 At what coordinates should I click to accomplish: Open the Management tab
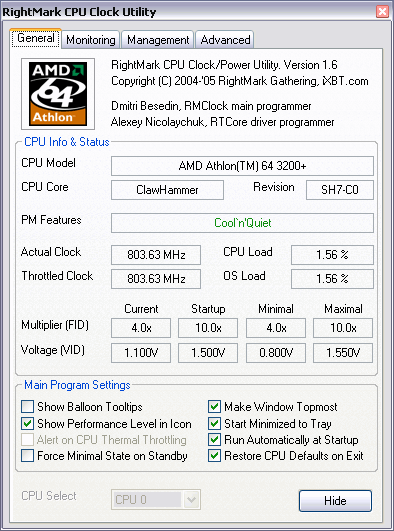[x=158, y=40]
